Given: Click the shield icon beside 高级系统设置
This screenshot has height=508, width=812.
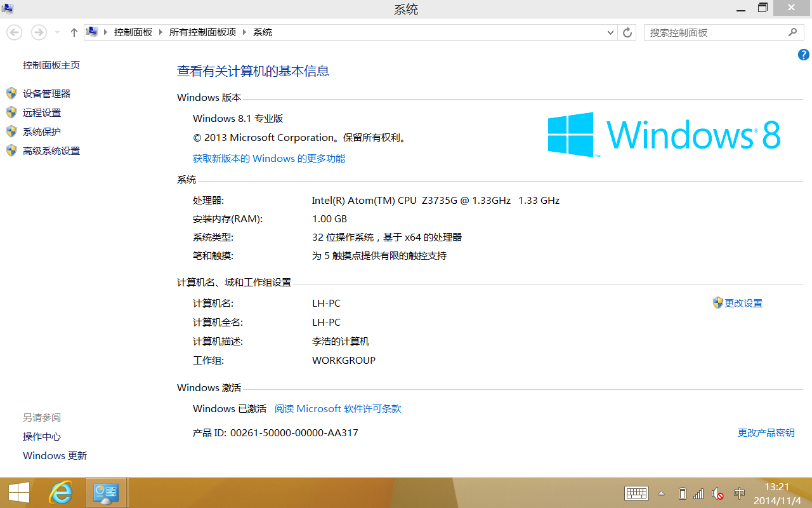Looking at the screenshot, I should pyautogui.click(x=11, y=150).
